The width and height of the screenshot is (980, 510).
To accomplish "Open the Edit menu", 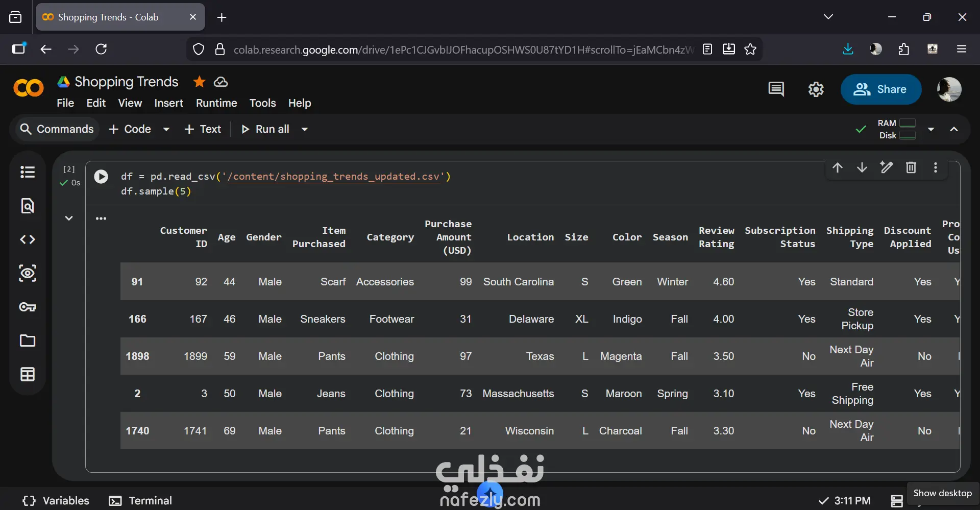I will [96, 103].
